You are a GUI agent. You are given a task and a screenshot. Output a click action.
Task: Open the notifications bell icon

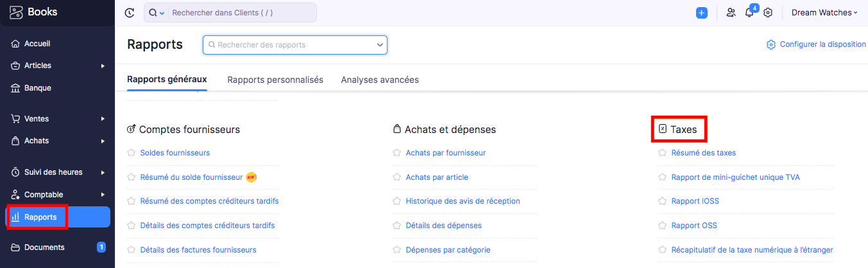point(749,13)
